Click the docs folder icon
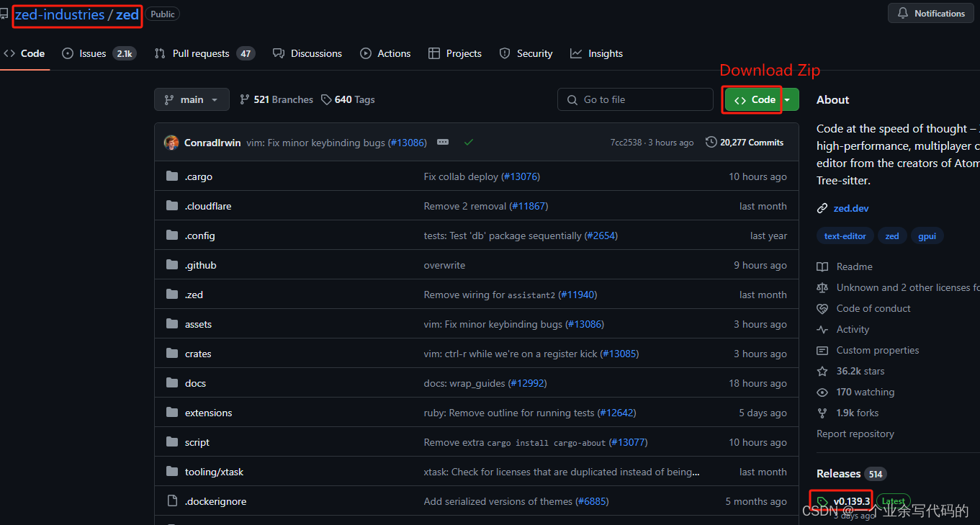This screenshot has height=525, width=980. click(172, 383)
